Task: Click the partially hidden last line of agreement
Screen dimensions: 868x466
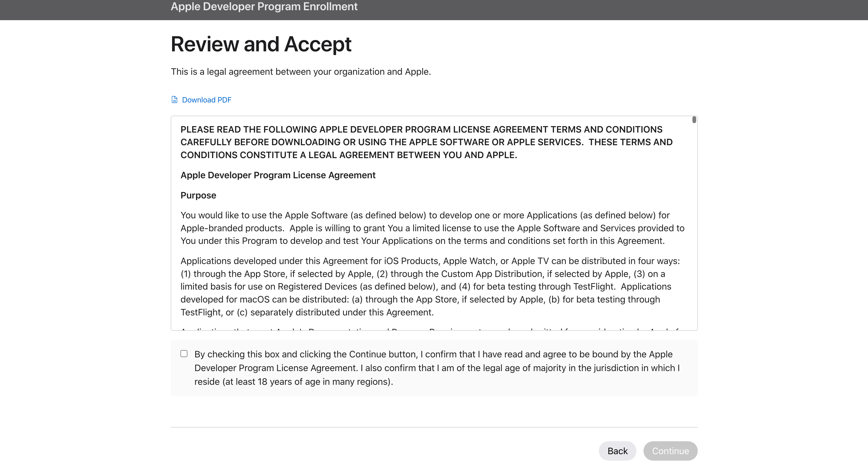Action: pyautogui.click(x=430, y=328)
